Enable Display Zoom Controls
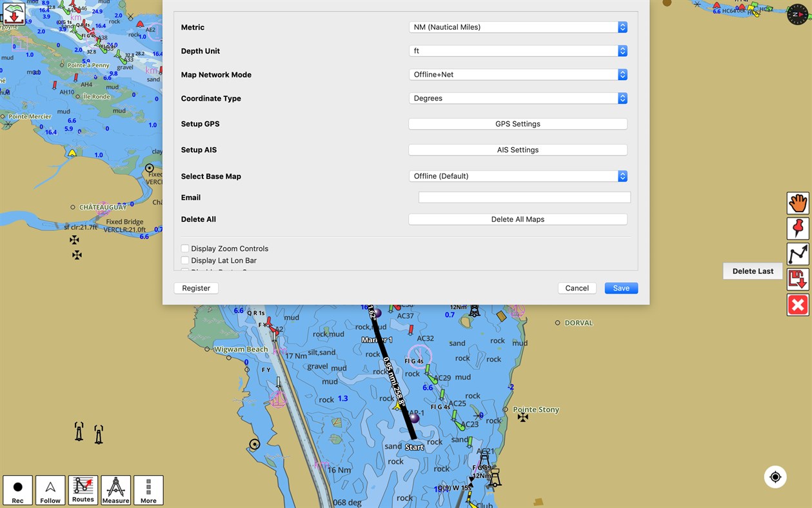 tap(185, 248)
